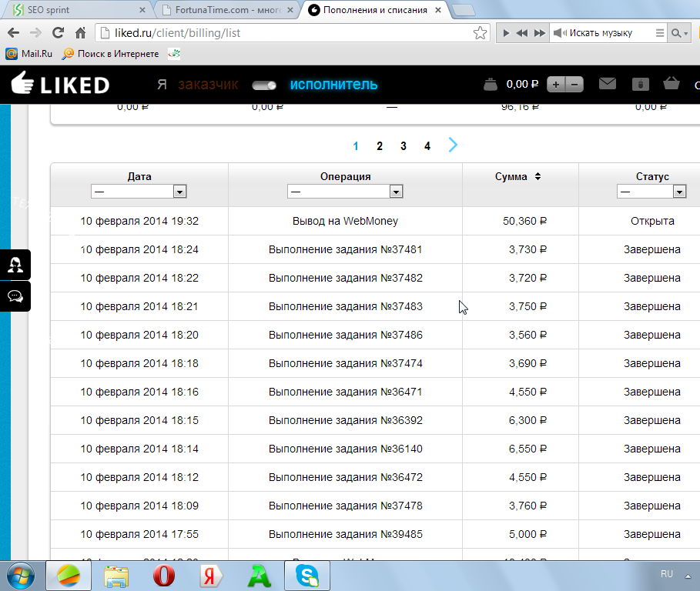Select the заказчик role label
This screenshot has height=591, width=700.
[208, 85]
